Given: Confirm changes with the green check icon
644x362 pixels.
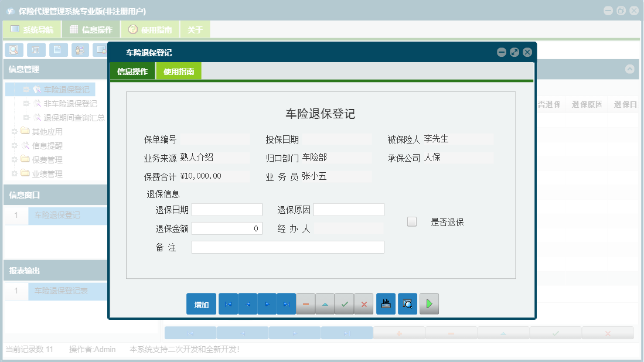Looking at the screenshot, I should pyautogui.click(x=345, y=303).
